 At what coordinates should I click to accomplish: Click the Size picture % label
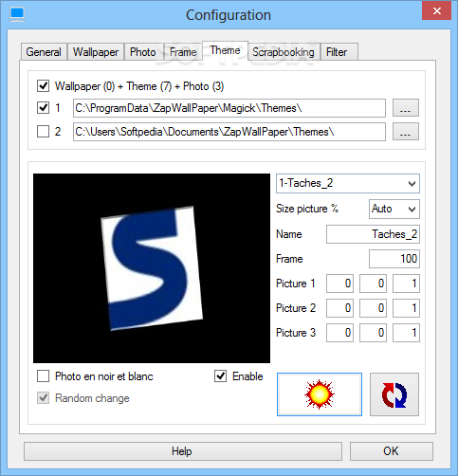307,209
